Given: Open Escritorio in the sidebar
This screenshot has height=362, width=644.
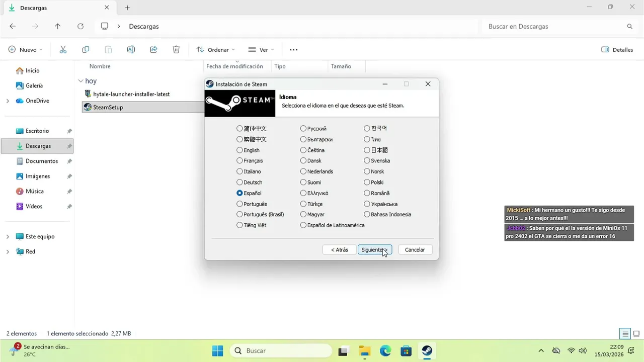Looking at the screenshot, I should (38, 131).
